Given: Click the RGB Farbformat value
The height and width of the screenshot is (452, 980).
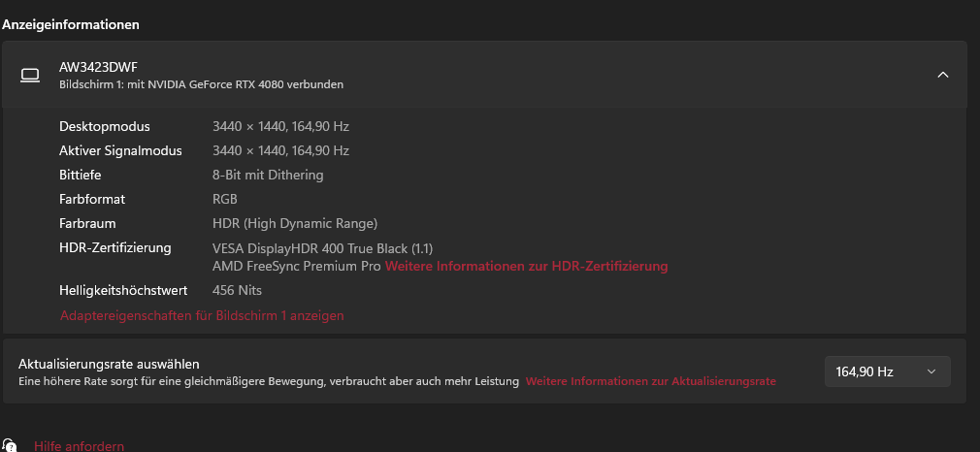Looking at the screenshot, I should [225, 199].
